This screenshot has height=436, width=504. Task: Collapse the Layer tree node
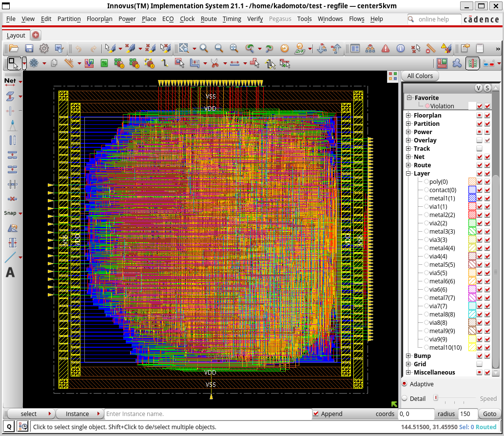coord(408,173)
